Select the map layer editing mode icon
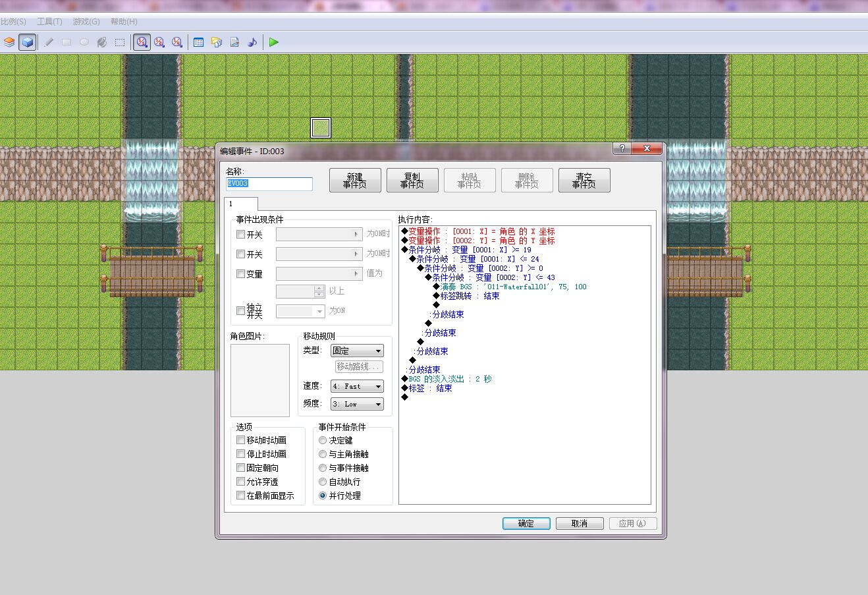This screenshot has width=868, height=595. pos(9,42)
